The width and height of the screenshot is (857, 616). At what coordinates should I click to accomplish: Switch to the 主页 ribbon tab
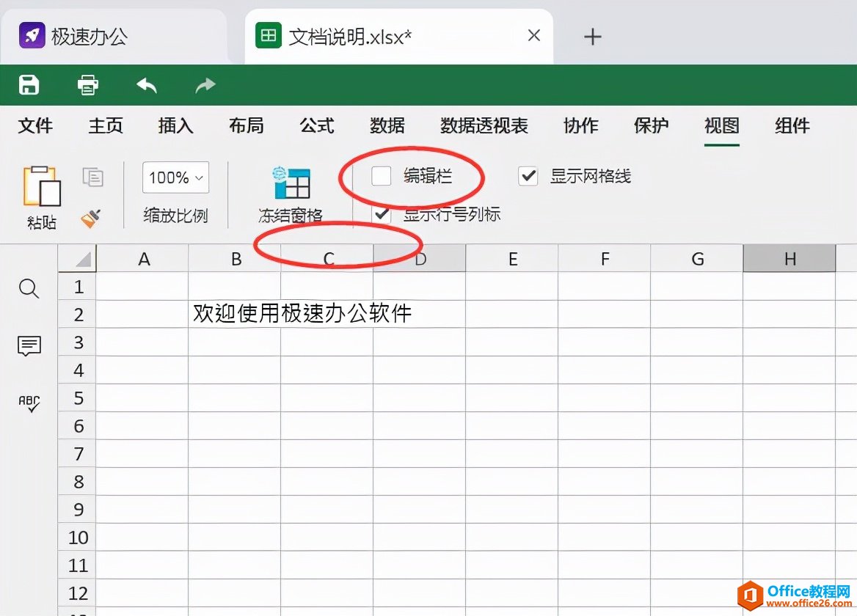pyautogui.click(x=105, y=125)
